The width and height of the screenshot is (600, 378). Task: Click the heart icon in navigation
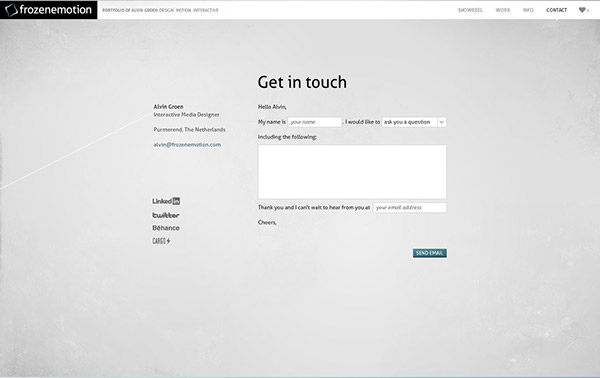(x=582, y=10)
